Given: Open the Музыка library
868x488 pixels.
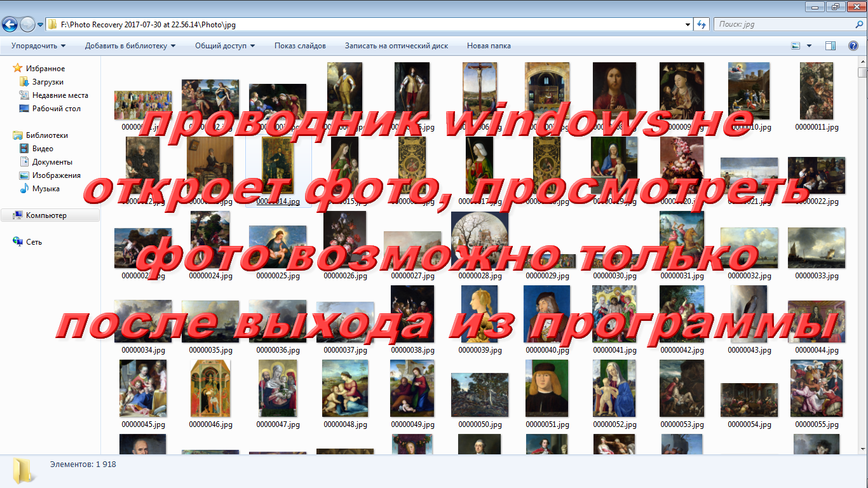Looking at the screenshot, I should pos(46,189).
